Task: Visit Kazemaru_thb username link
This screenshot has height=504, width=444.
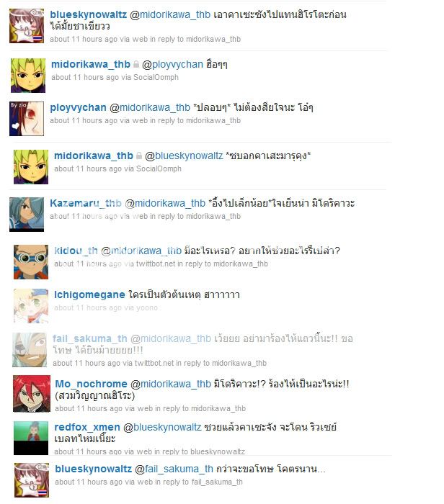Action: click(86, 203)
